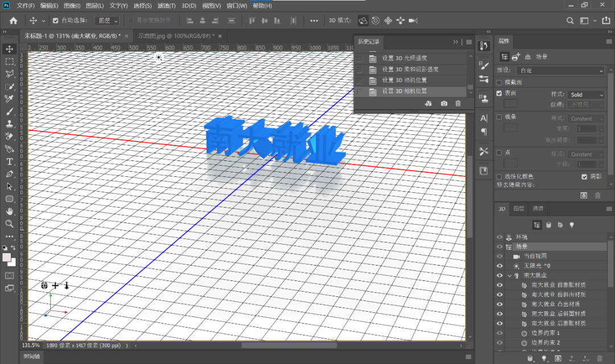Screen dimensions: 615x364
Task: Enable the 线性化颜色 checkbox
Action: [x=499, y=177]
